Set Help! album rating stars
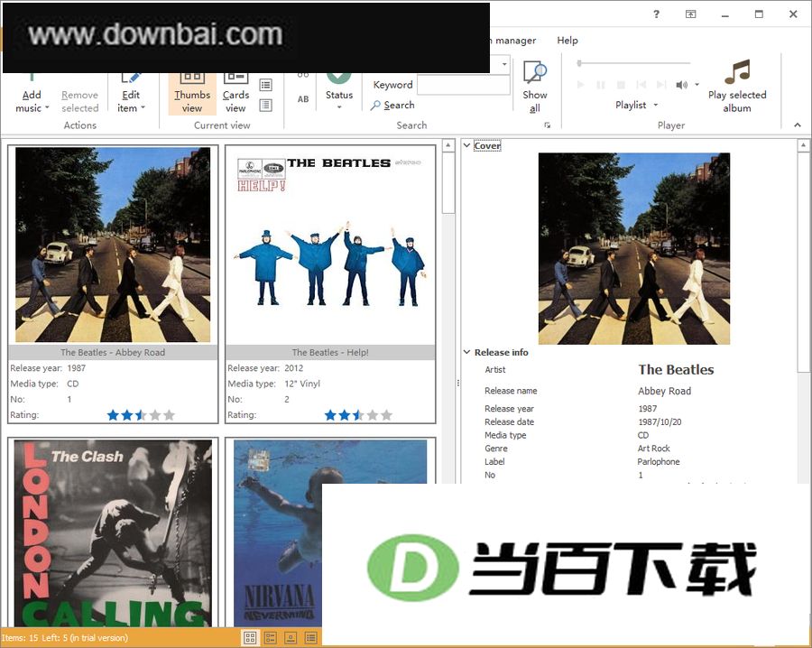The width and height of the screenshot is (812, 648). point(358,415)
